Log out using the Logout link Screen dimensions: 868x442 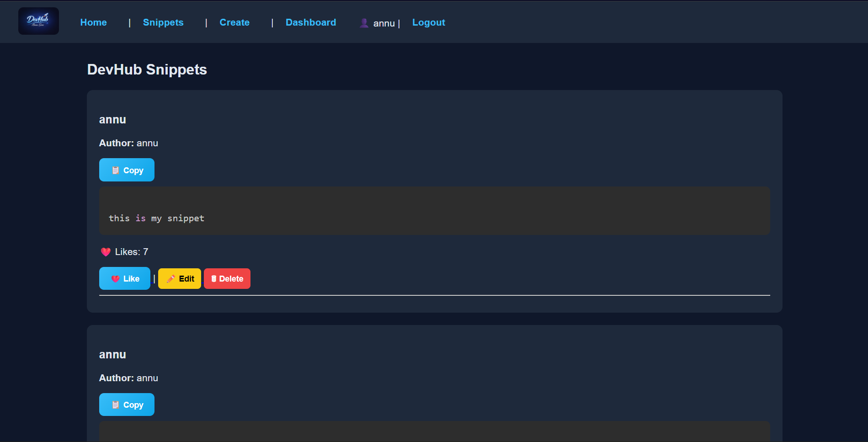click(x=428, y=22)
